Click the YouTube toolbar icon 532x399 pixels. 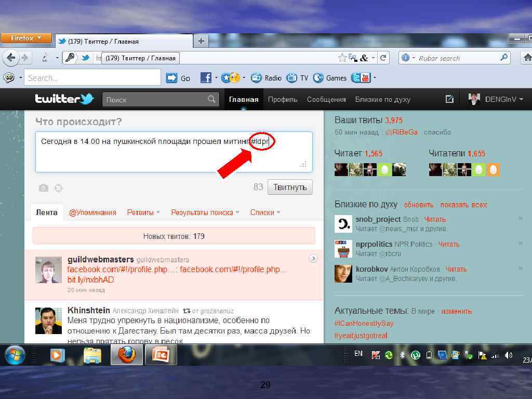[366, 78]
